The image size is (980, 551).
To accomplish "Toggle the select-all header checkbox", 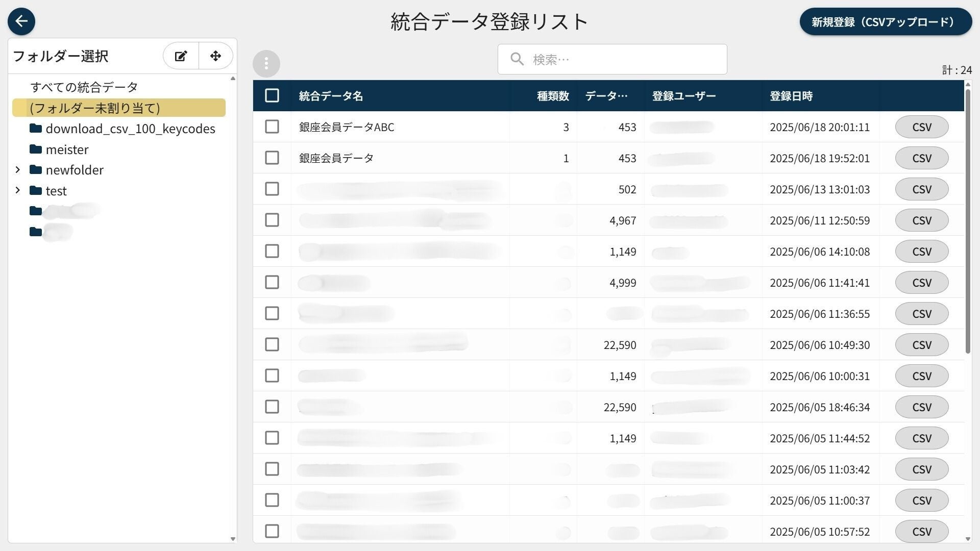I will pos(272,95).
